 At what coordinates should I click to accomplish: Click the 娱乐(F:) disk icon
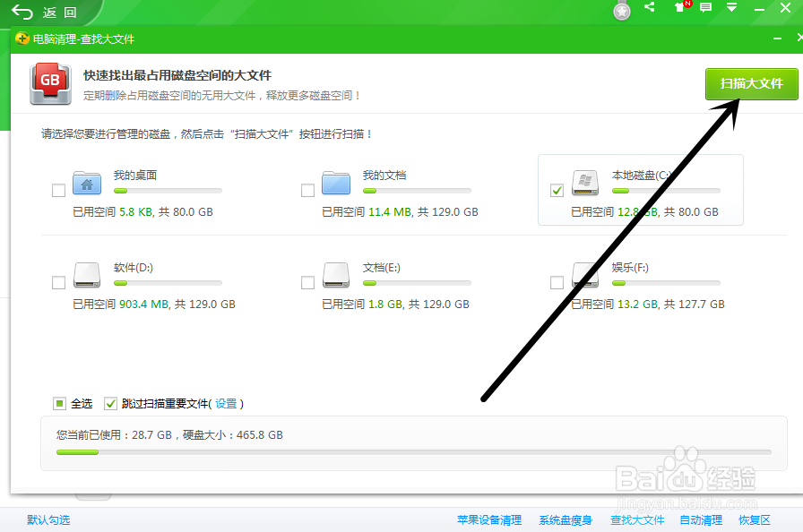(x=585, y=274)
